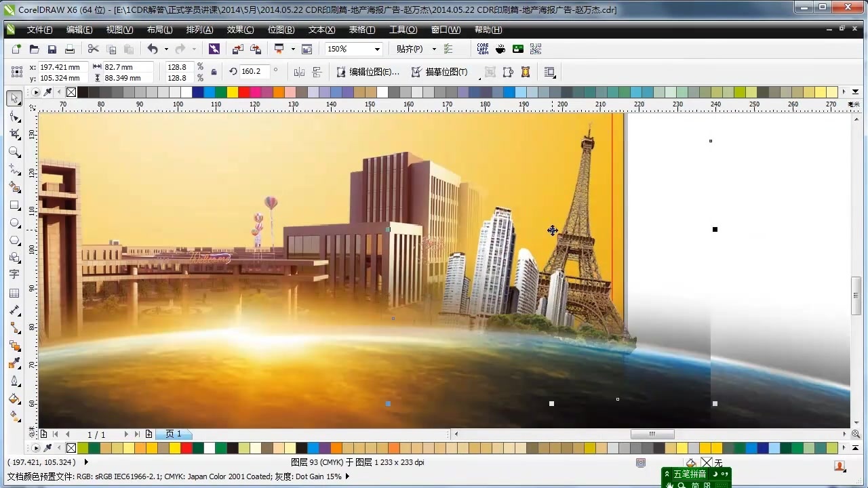Click the x position field 197.421 mm
Screen dimensions: 868x488
[64, 67]
